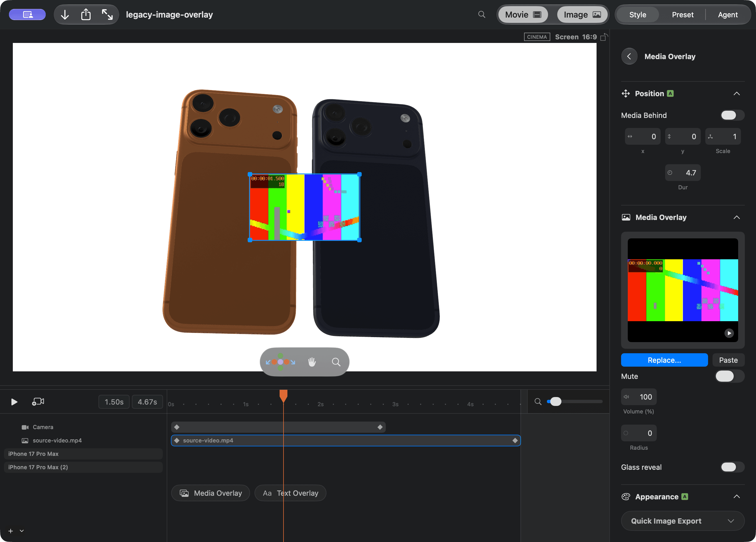Viewport: 756px width, 542px height.
Task: Open the Style tab
Action: click(637, 15)
